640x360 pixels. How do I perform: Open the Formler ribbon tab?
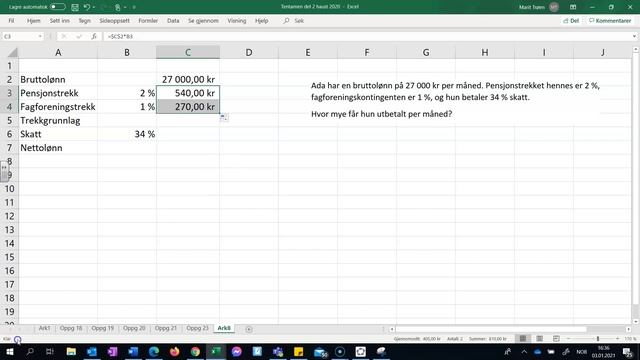(148, 21)
